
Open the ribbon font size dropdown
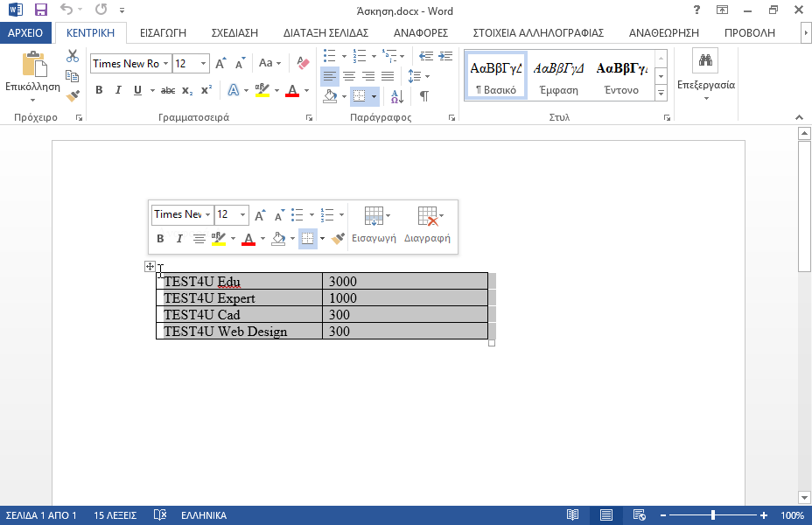tap(203, 63)
